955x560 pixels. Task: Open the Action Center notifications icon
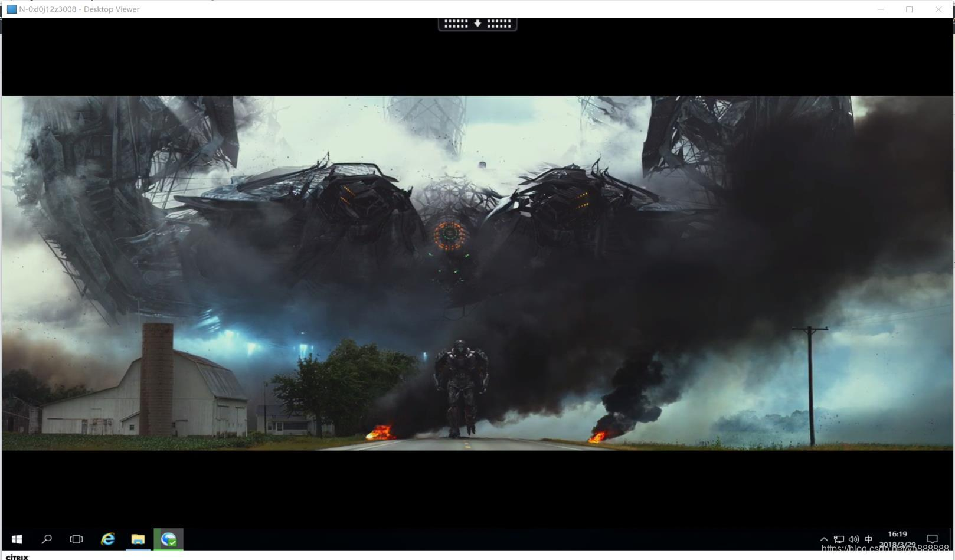(933, 539)
